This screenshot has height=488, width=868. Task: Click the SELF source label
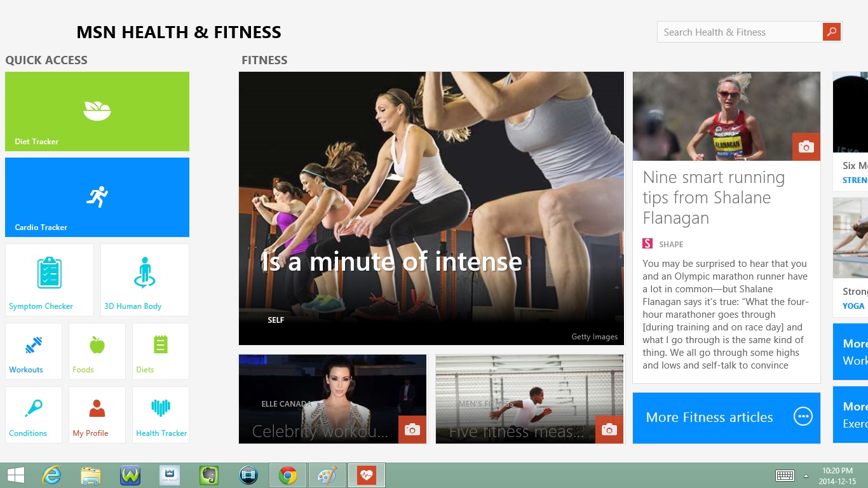[276, 320]
